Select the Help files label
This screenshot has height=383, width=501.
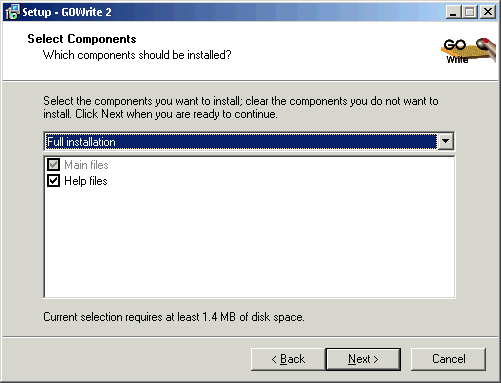86,181
